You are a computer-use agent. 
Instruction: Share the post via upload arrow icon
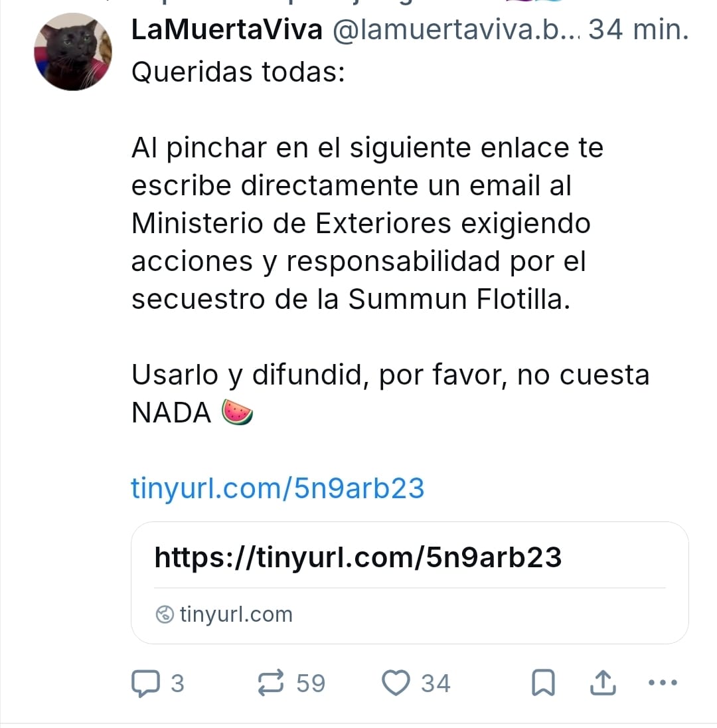tap(603, 683)
